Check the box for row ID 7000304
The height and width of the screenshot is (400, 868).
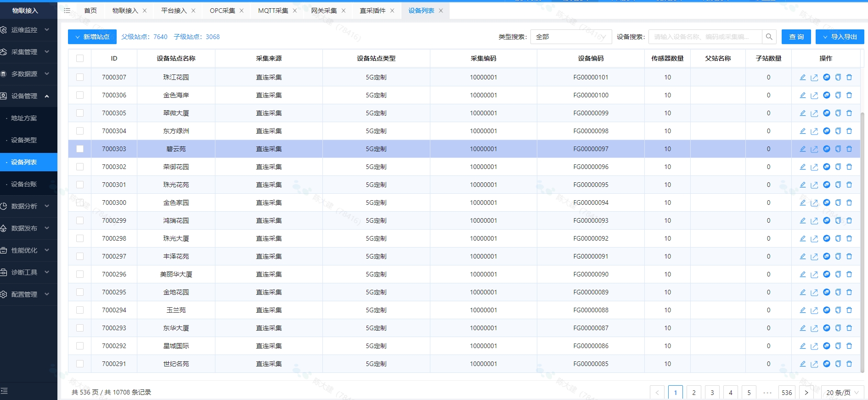(x=80, y=131)
